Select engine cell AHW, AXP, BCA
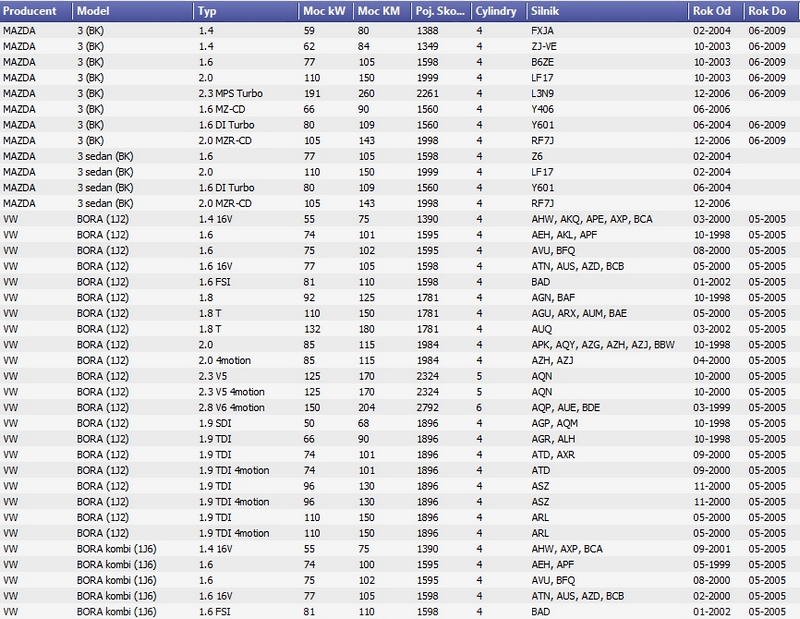Viewport: 800px width, 619px height. point(567,549)
